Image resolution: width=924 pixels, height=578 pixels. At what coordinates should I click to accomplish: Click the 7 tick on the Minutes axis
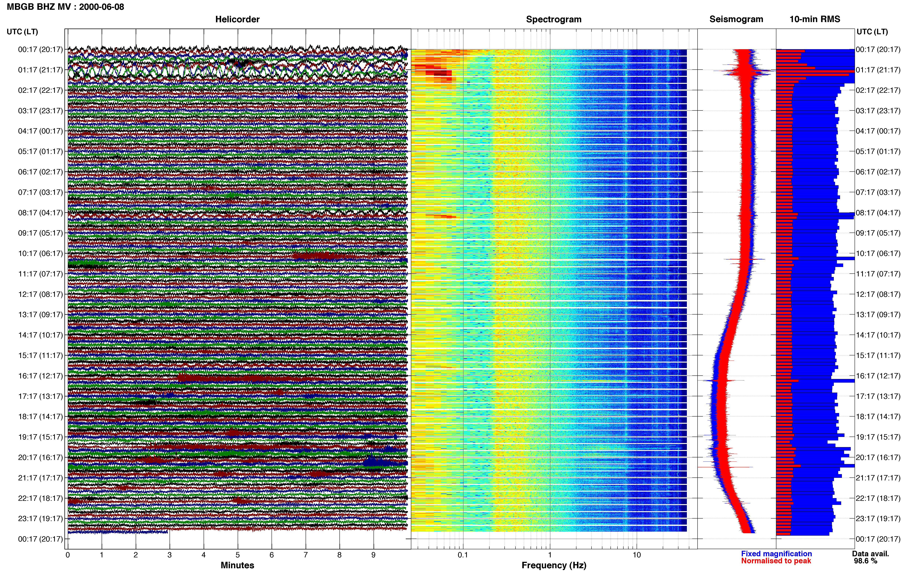pyautogui.click(x=306, y=555)
